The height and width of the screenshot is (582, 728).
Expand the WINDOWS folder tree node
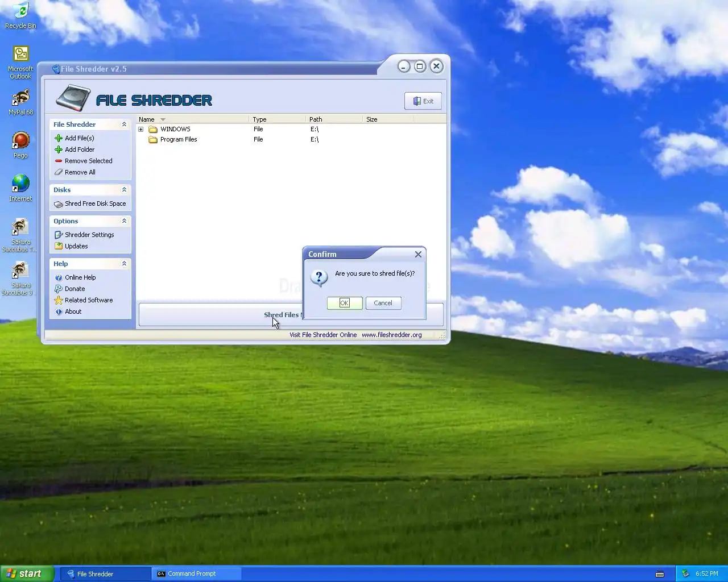(x=141, y=129)
